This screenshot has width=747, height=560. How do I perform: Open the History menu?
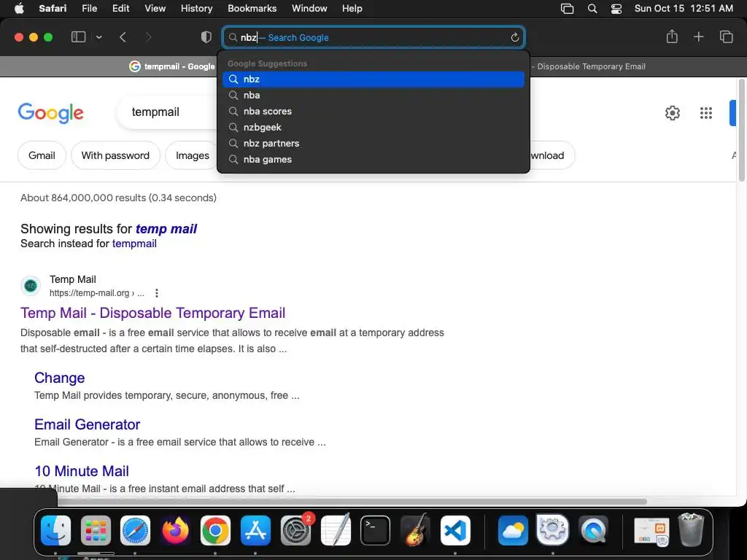[196, 8]
